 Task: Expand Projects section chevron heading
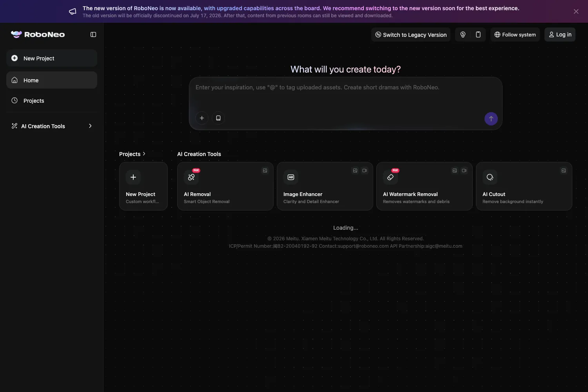[x=132, y=154]
